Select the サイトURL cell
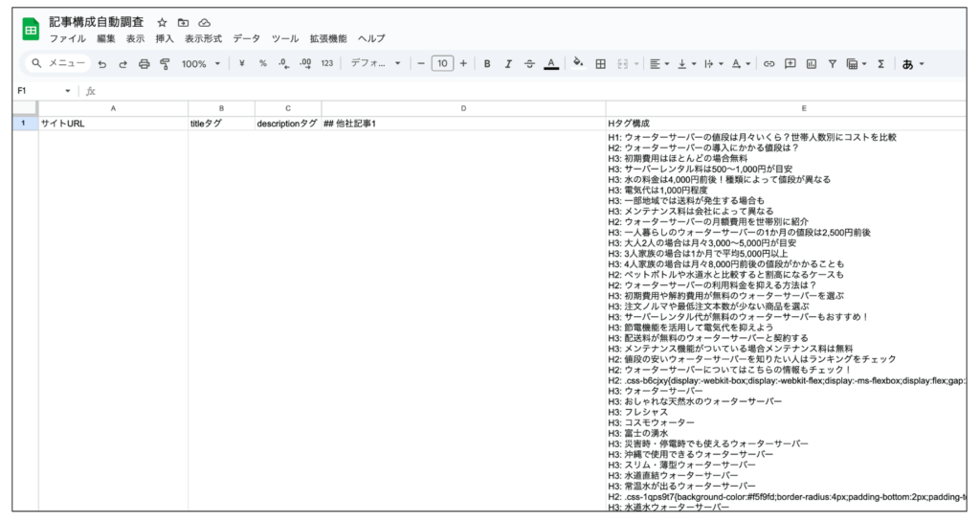This screenshot has width=980, height=522. (x=113, y=124)
